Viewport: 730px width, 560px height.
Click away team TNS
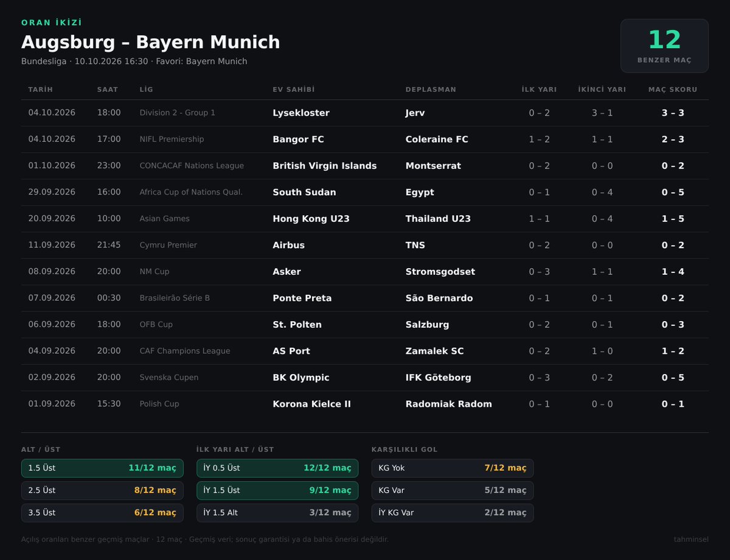coord(415,245)
